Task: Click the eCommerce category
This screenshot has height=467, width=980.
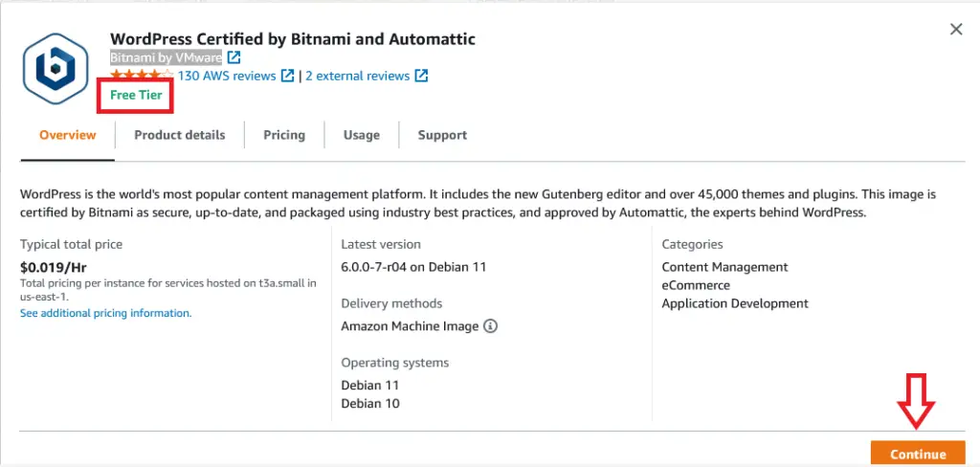Action: (x=696, y=285)
